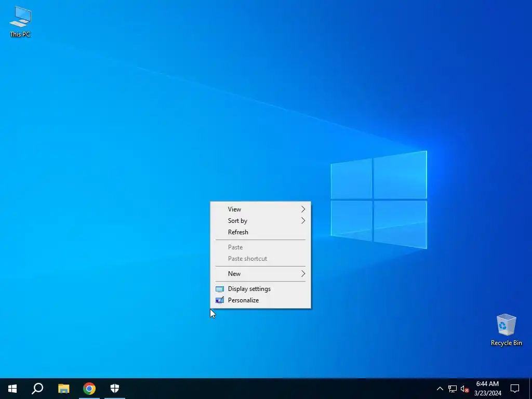Open Display settings from the context menu
The width and height of the screenshot is (532, 399).
(x=261, y=289)
